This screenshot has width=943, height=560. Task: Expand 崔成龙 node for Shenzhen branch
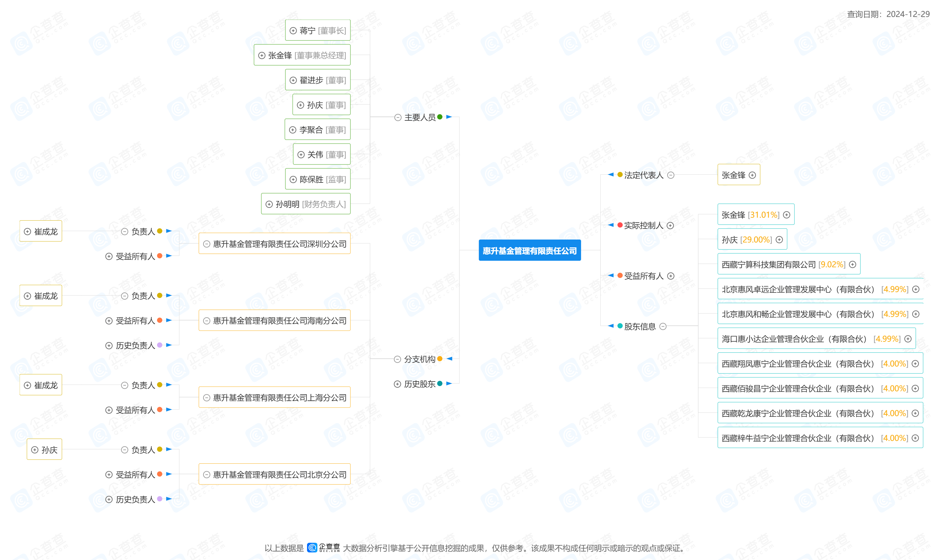click(27, 231)
